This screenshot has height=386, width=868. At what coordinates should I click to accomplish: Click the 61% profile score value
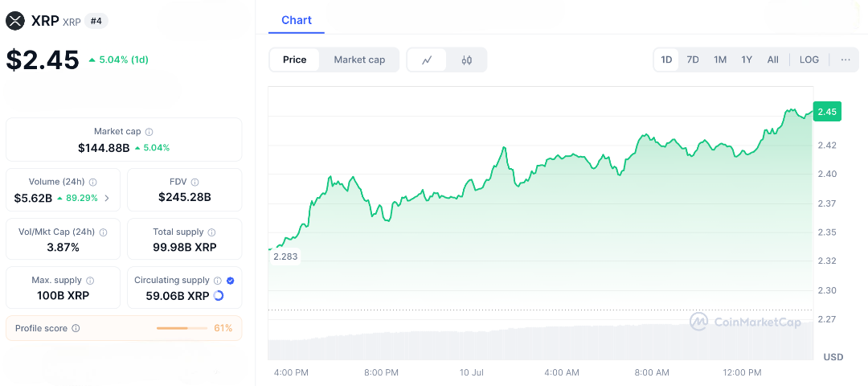click(x=223, y=328)
